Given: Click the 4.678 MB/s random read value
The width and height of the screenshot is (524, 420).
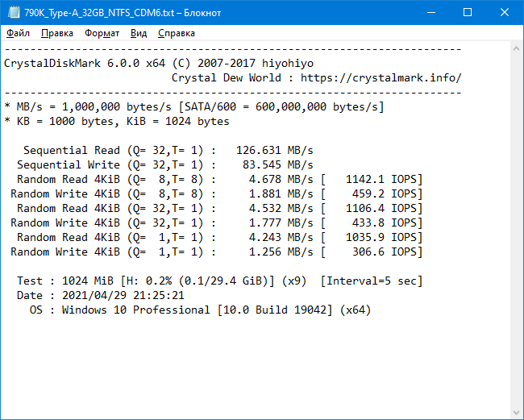Looking at the screenshot, I should coord(281,180).
